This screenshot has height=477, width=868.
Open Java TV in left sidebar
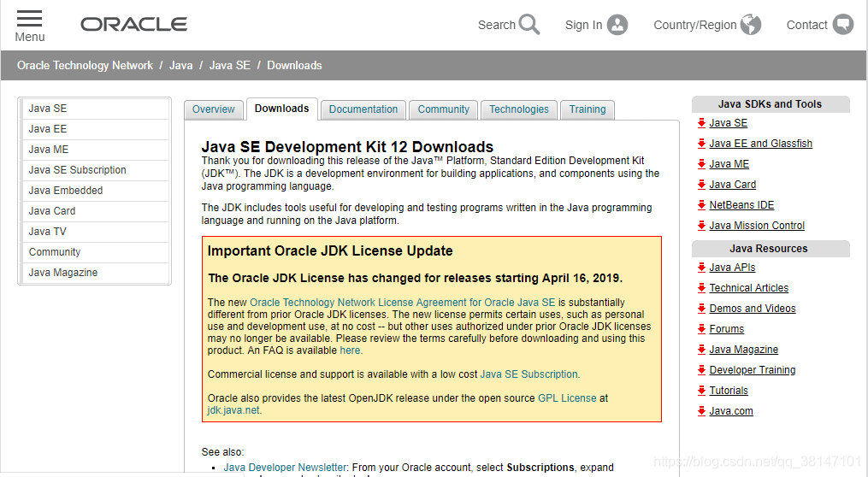coord(95,232)
